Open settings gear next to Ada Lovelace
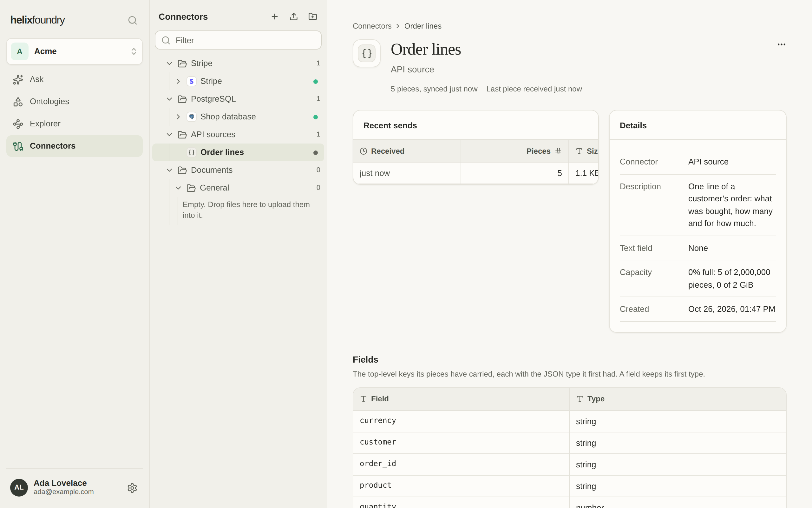 [x=132, y=488]
